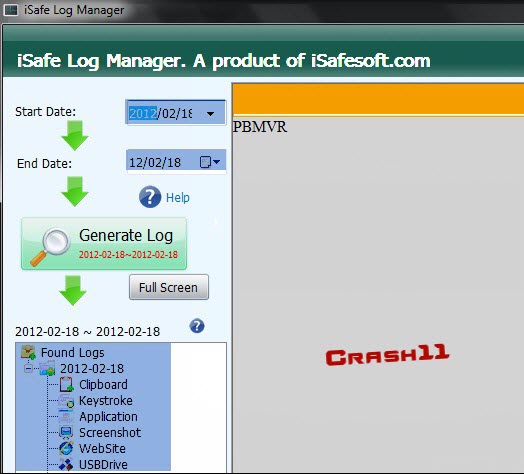Screen dimensions: 524x474
Task: Click the Application icon in the tree
Action: (x=66, y=416)
